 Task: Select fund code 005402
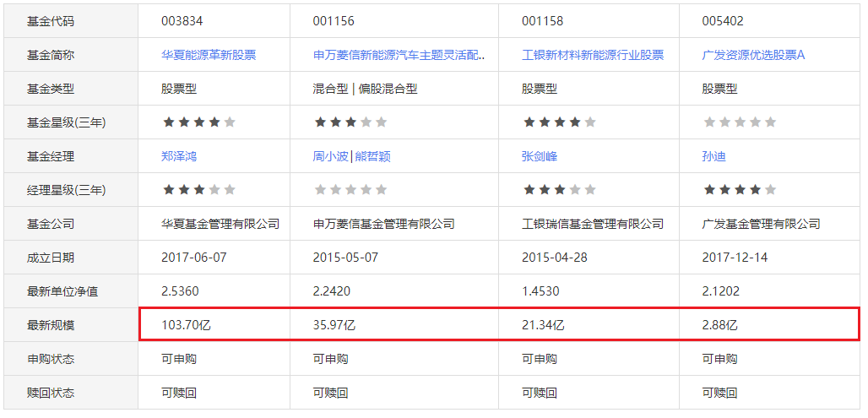[723, 21]
